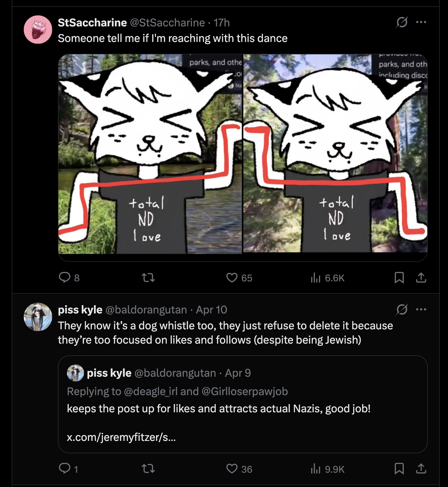
Task: Share StSaccharine's dance post
Action: 421,278
